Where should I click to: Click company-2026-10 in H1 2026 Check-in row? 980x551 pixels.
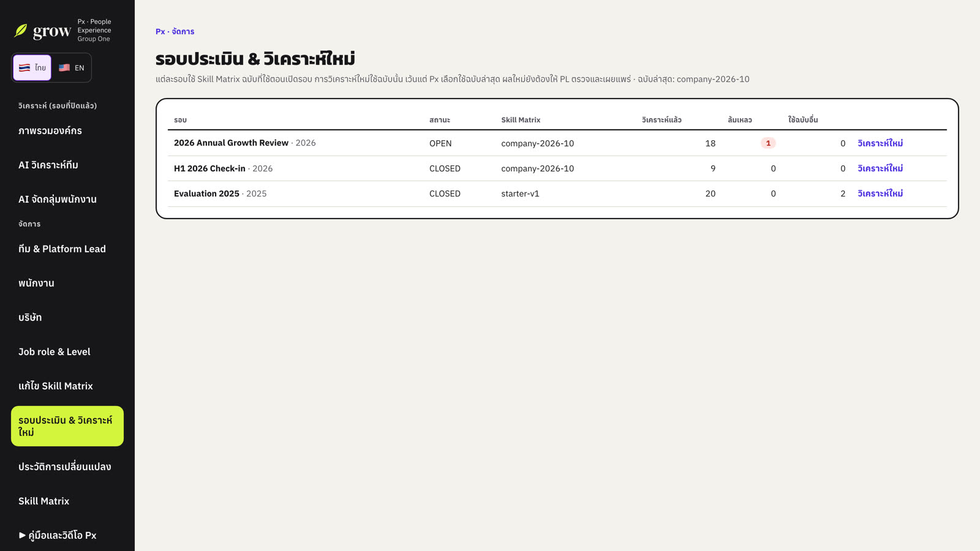click(x=537, y=168)
